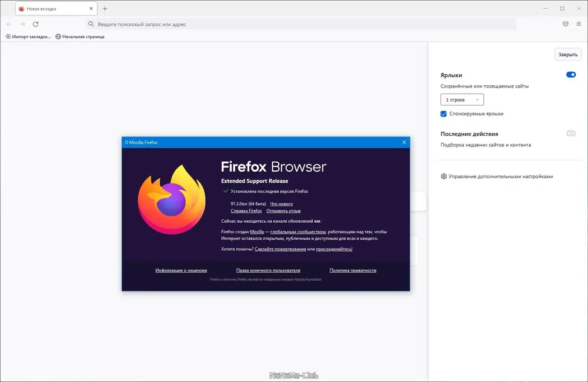This screenshot has width=588, height=382.
Task: Click the browser forward arrow
Action: pos(22,24)
